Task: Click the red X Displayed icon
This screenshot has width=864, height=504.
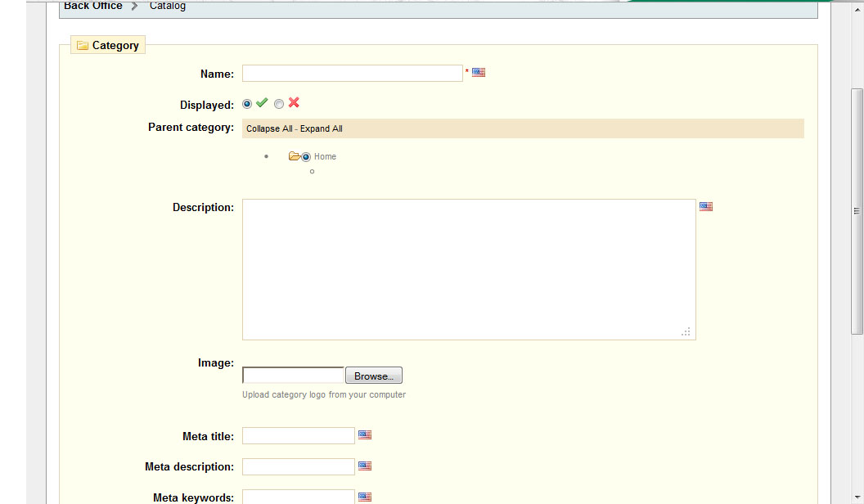Action: click(294, 102)
